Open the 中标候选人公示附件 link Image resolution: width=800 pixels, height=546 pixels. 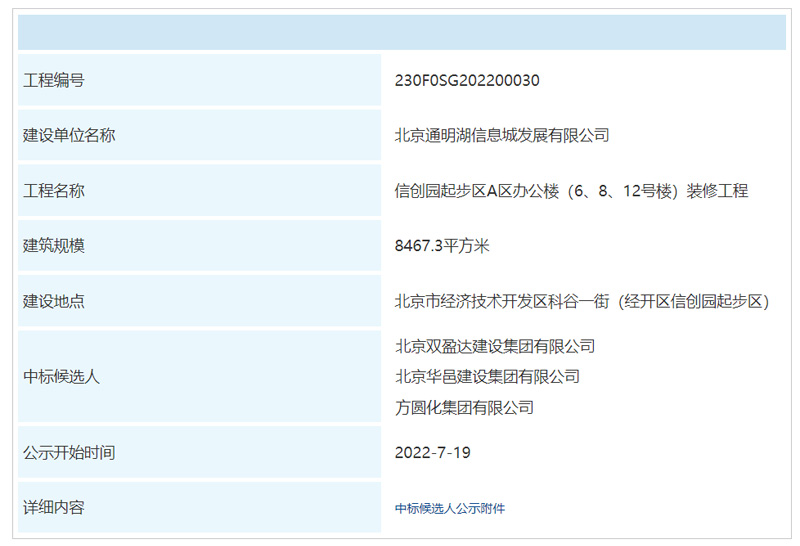pyautogui.click(x=449, y=508)
